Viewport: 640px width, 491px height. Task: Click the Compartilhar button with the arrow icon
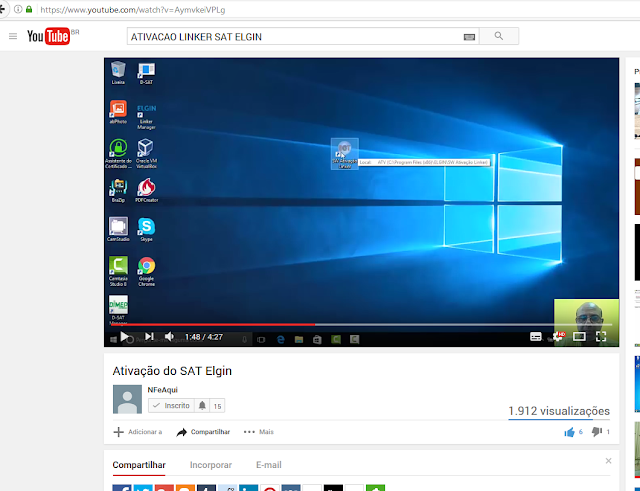[x=203, y=432]
